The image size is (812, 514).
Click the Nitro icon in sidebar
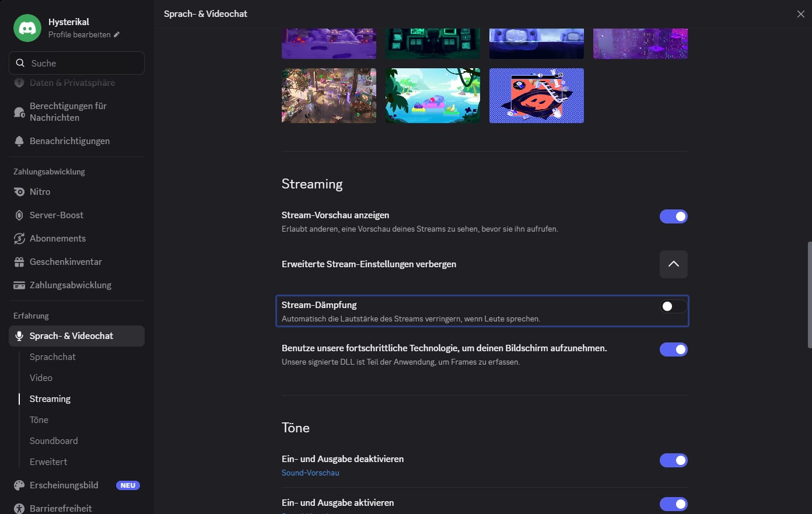click(19, 192)
